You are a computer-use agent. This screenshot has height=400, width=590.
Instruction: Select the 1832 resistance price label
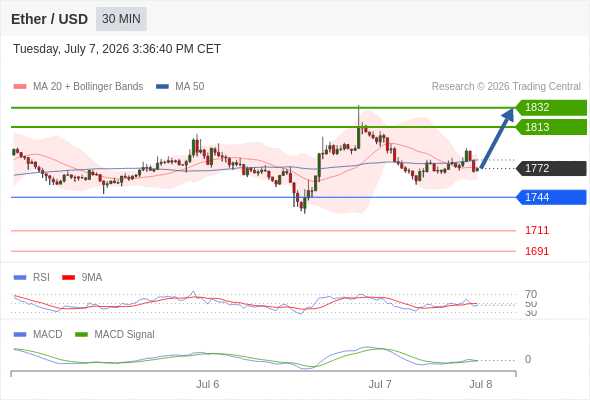tap(551, 108)
